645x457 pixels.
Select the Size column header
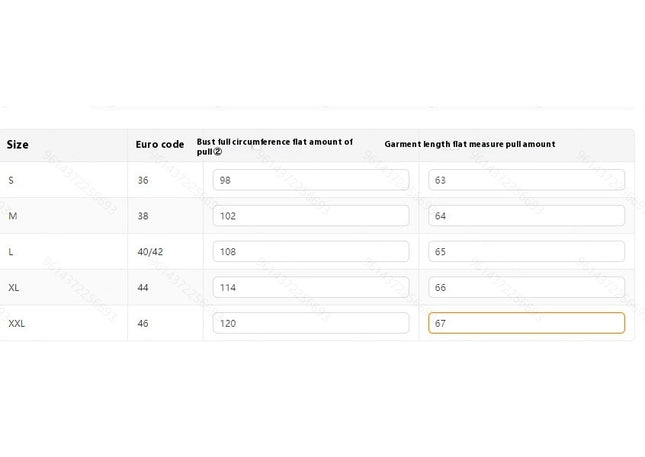(18, 144)
